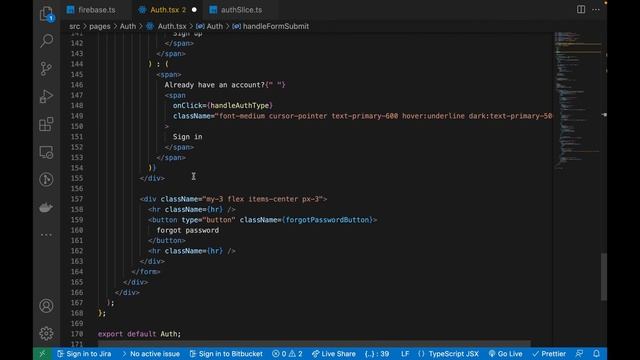
Task: Open editor More Actions menu
Action: tap(596, 9)
